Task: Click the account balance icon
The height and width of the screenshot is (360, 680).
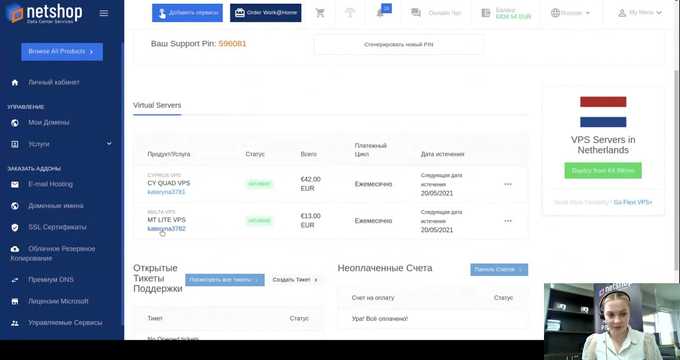Action: coord(486,13)
